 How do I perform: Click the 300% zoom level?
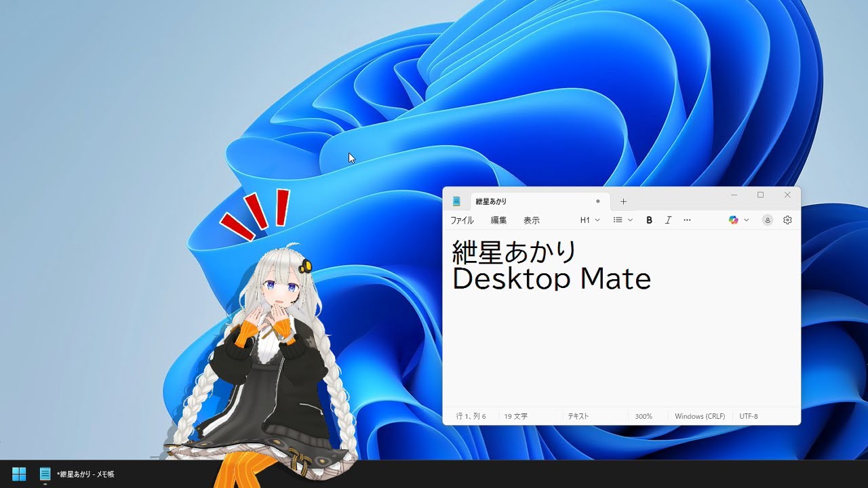[644, 416]
